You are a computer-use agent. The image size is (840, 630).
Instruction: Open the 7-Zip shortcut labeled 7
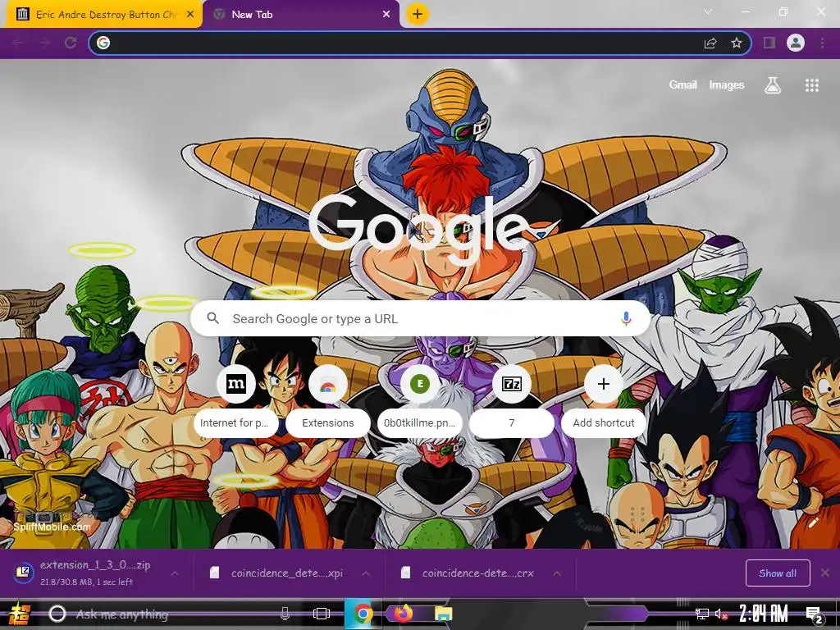tap(512, 403)
